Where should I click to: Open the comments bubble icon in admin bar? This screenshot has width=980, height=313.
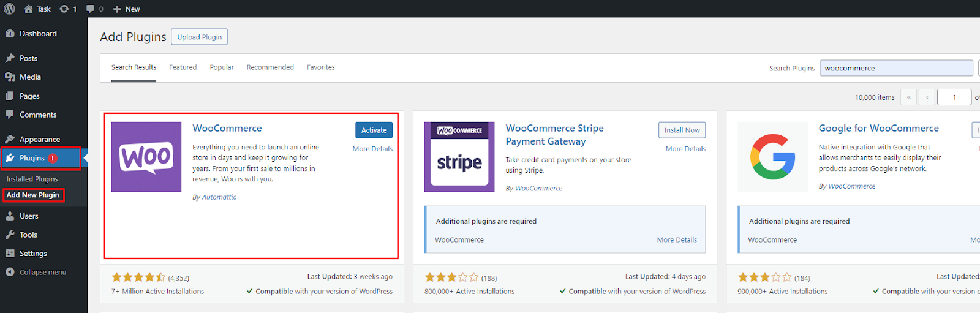click(90, 9)
